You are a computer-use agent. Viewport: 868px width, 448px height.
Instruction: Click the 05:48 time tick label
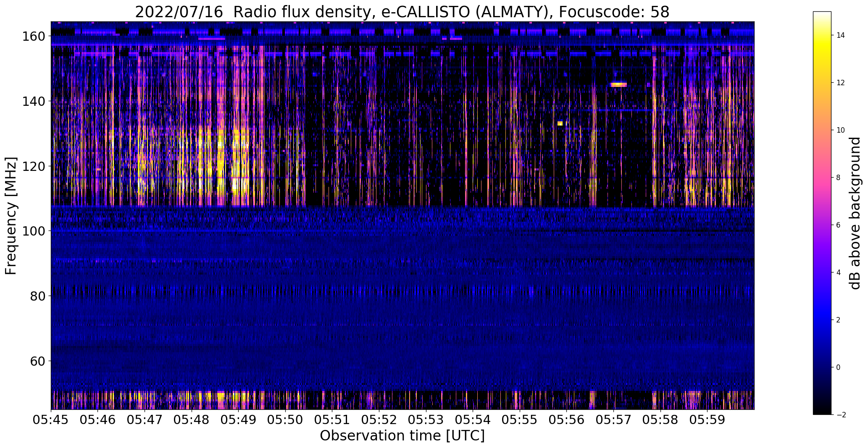coord(192,419)
